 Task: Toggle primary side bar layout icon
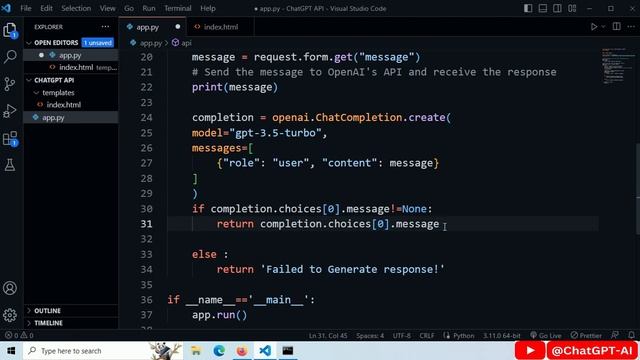528,8
